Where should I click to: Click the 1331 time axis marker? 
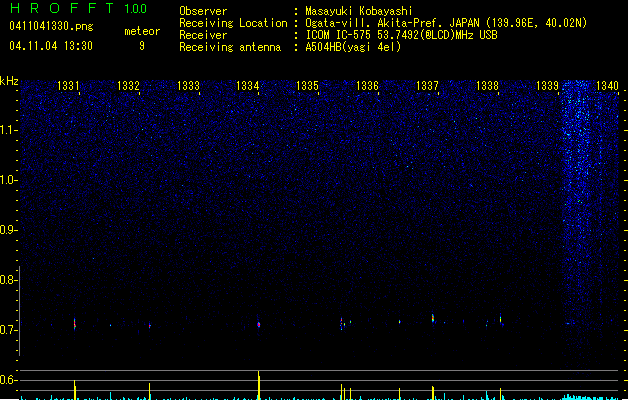[x=68, y=86]
